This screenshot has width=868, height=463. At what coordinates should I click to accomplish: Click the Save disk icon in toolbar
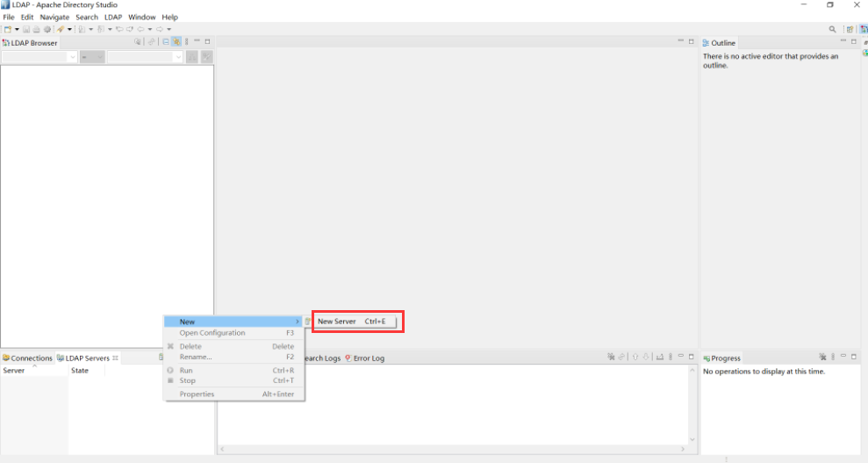[x=26, y=29]
